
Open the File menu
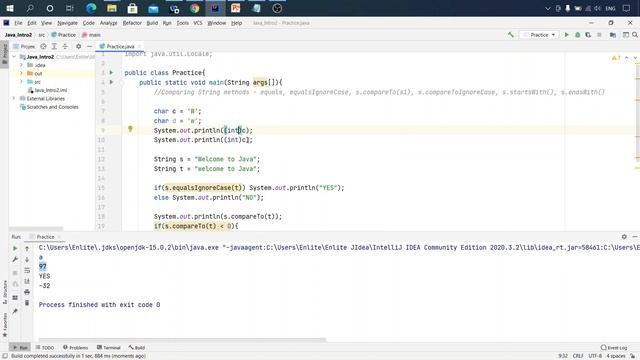(x=18, y=23)
